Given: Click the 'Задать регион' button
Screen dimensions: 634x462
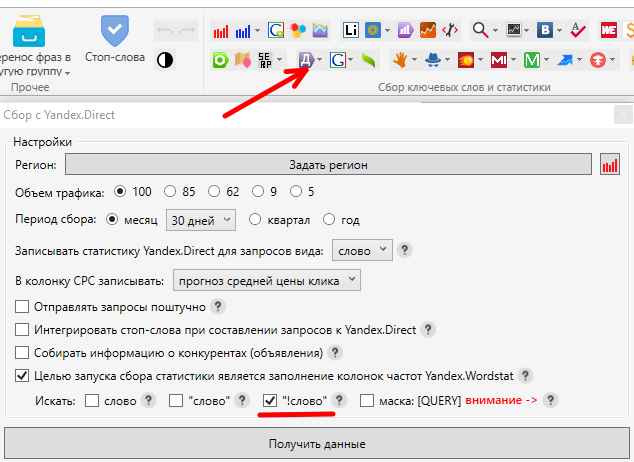Looking at the screenshot, I should [328, 165].
